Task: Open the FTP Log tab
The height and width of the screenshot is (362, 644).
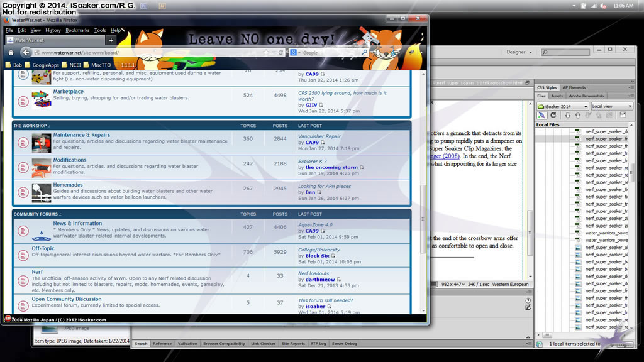Action: coord(318,344)
